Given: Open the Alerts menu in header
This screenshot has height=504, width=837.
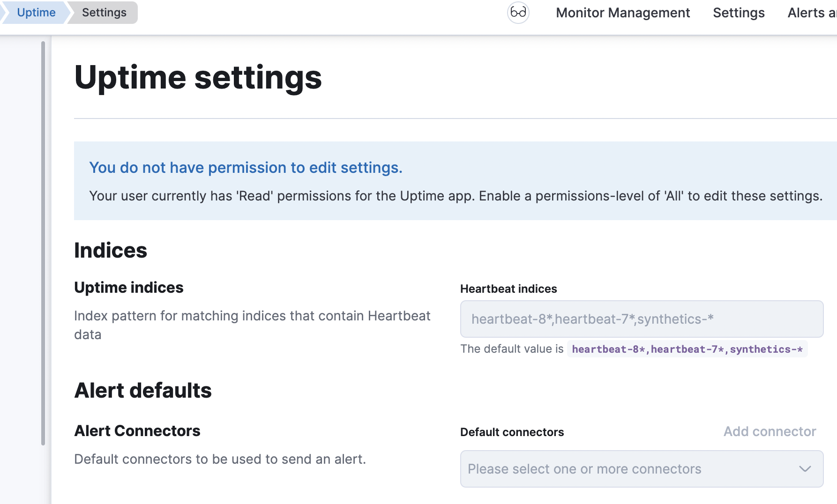Looking at the screenshot, I should tap(811, 13).
